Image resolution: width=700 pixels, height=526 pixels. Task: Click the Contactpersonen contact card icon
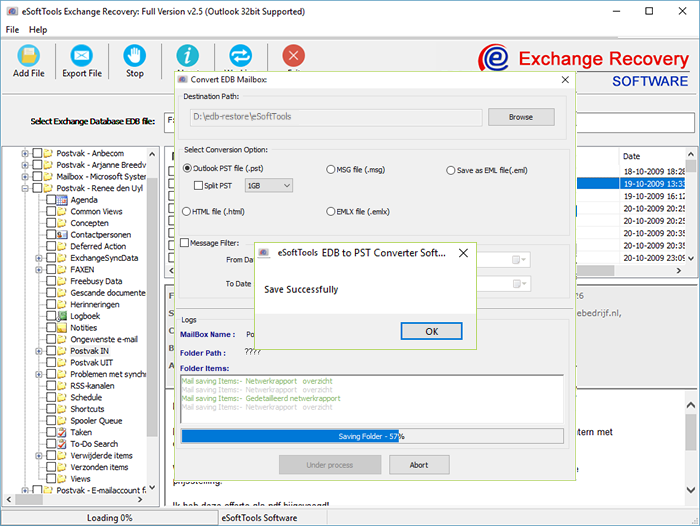click(62, 235)
